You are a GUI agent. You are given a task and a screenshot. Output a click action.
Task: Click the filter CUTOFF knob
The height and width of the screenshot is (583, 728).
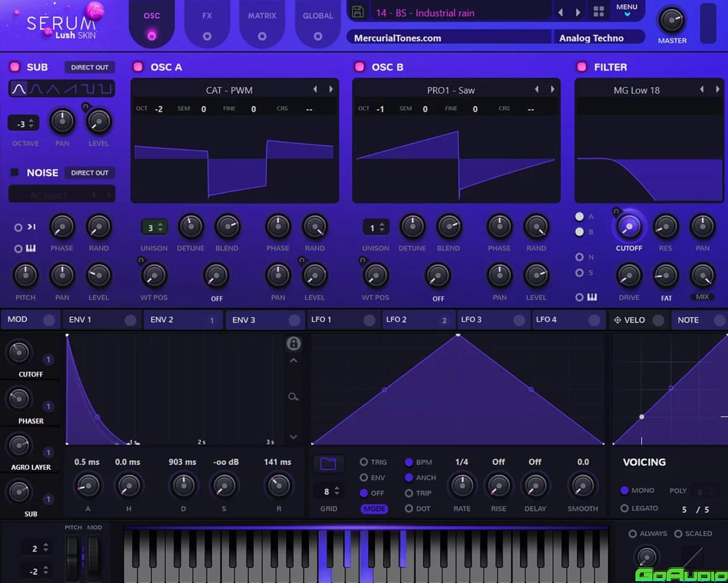point(629,227)
